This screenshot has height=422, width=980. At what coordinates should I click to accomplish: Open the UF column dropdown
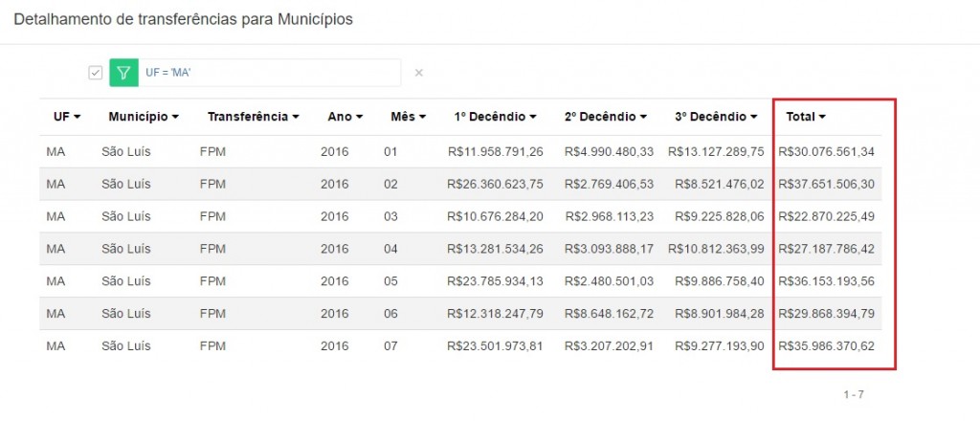tap(67, 117)
